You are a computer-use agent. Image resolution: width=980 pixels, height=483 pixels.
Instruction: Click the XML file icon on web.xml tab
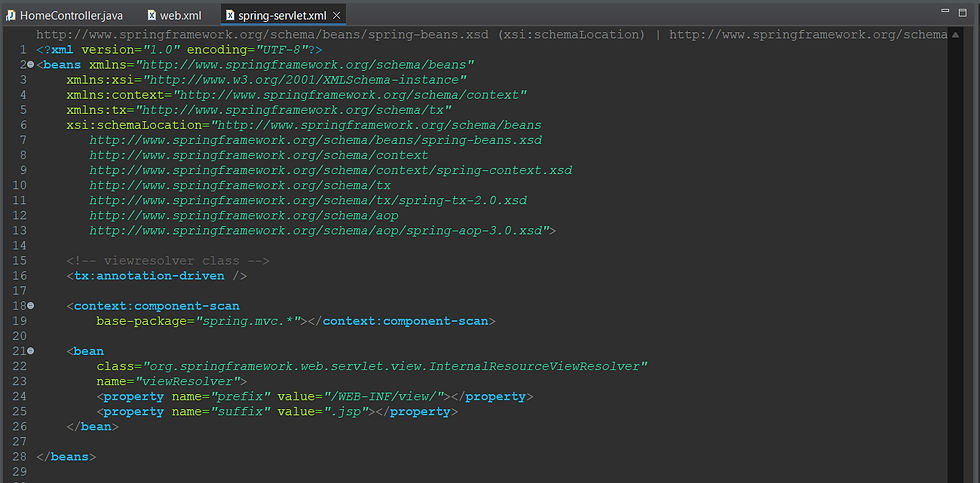152,15
